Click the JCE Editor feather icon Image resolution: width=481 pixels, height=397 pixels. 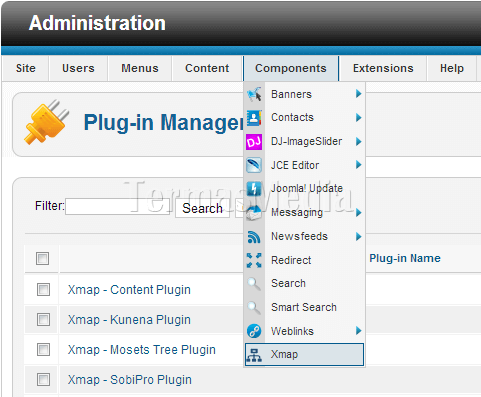tap(254, 165)
